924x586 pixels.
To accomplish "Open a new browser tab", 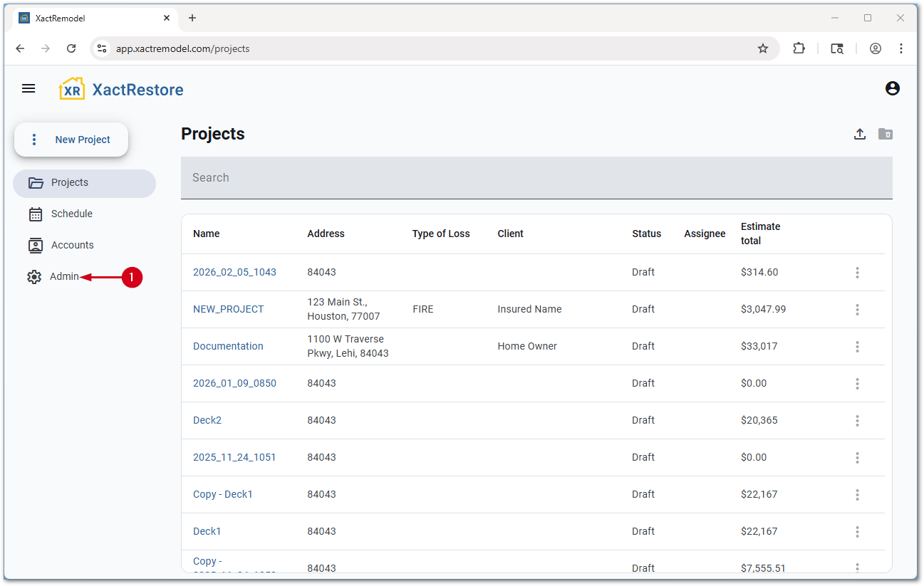I will click(x=192, y=18).
